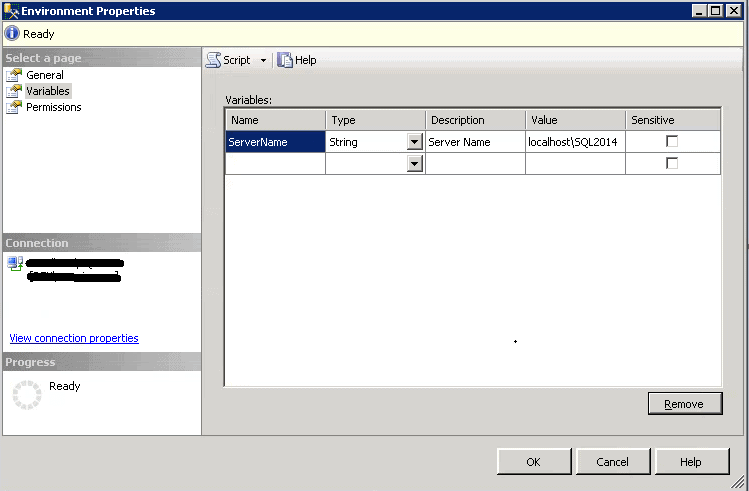Click the Value column header
749x491 pixels.
(575, 120)
